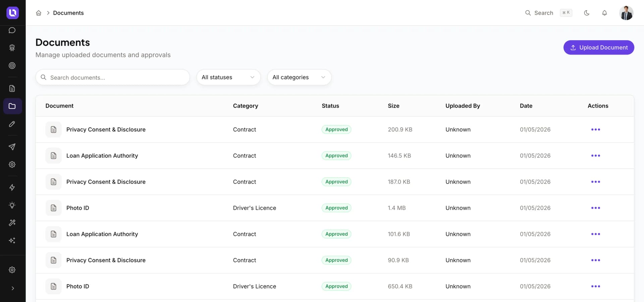Image resolution: width=644 pixels, height=302 pixels.
Task: Click the 101.6 KB size value
Action: [x=399, y=234]
